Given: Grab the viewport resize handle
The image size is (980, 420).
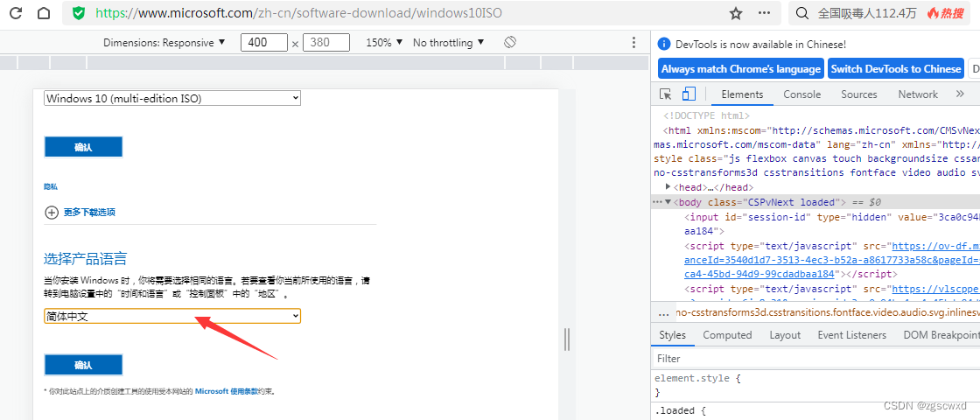Looking at the screenshot, I should coord(567,339).
